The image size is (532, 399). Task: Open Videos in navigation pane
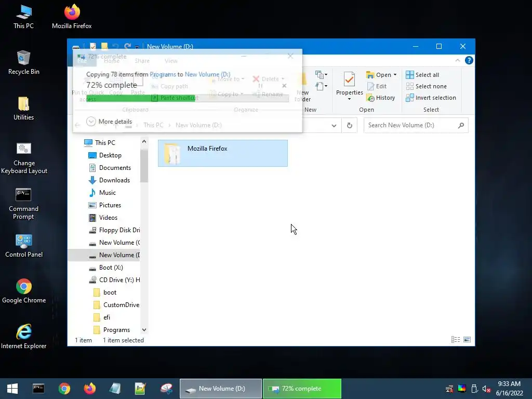tap(103, 218)
